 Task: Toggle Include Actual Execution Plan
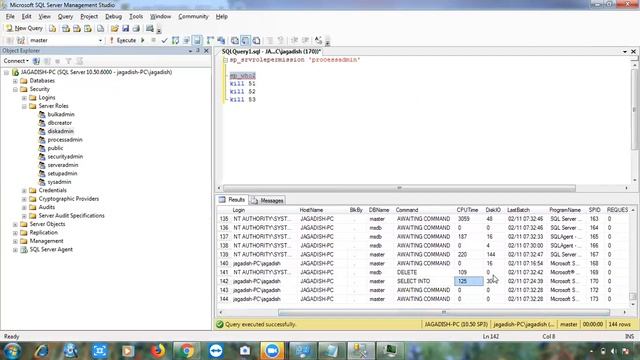coord(210,40)
